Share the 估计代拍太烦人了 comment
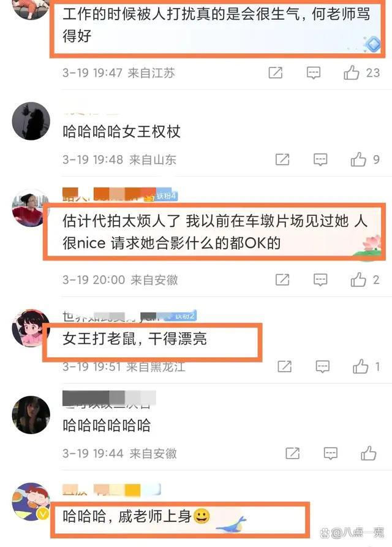 point(282,280)
